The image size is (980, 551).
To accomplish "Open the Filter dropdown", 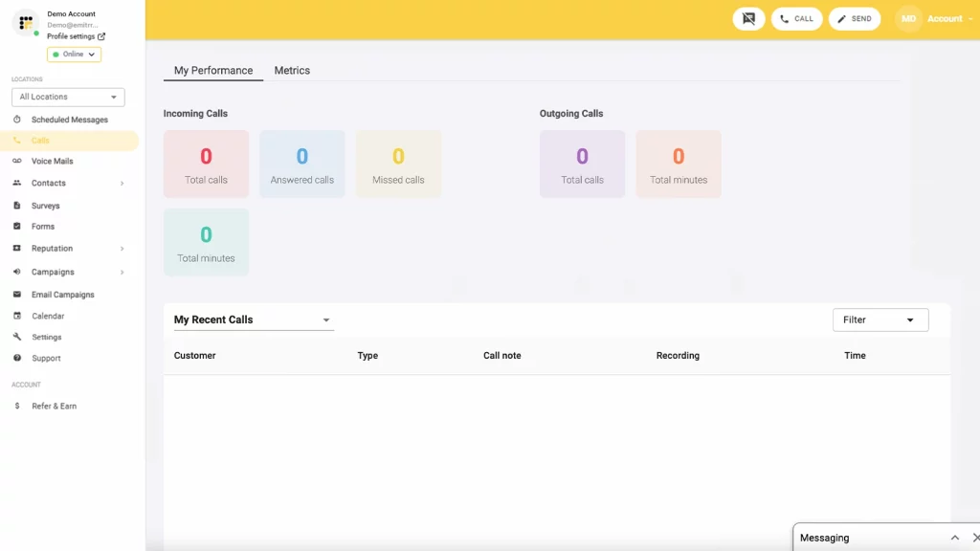I will [x=880, y=320].
